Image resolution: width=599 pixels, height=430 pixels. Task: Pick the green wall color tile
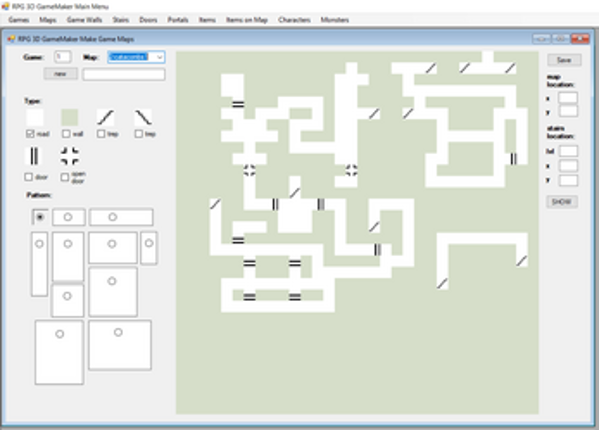tap(70, 117)
